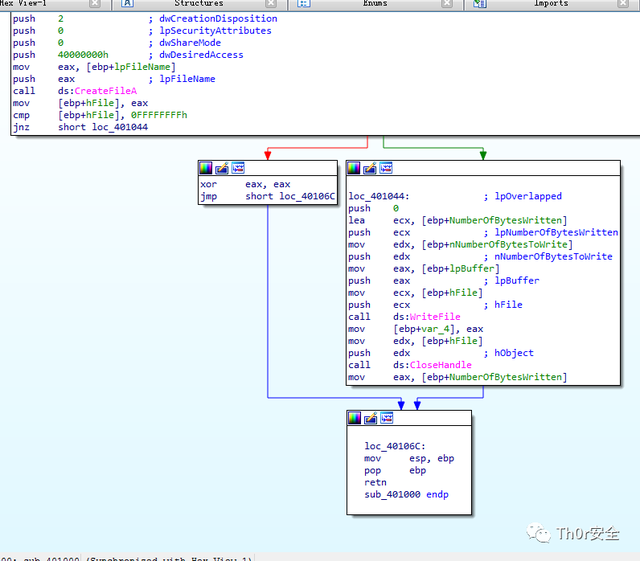Click the '; hObject' comment

tap(509, 353)
